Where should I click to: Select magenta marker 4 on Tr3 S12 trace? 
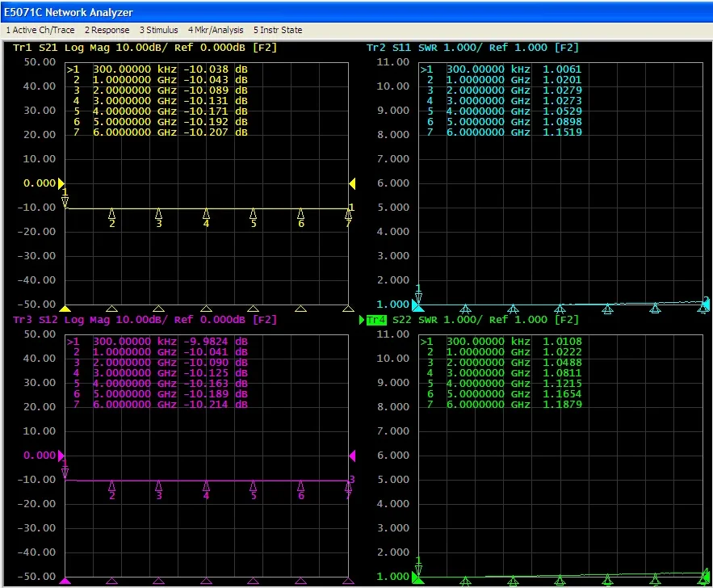tap(206, 490)
